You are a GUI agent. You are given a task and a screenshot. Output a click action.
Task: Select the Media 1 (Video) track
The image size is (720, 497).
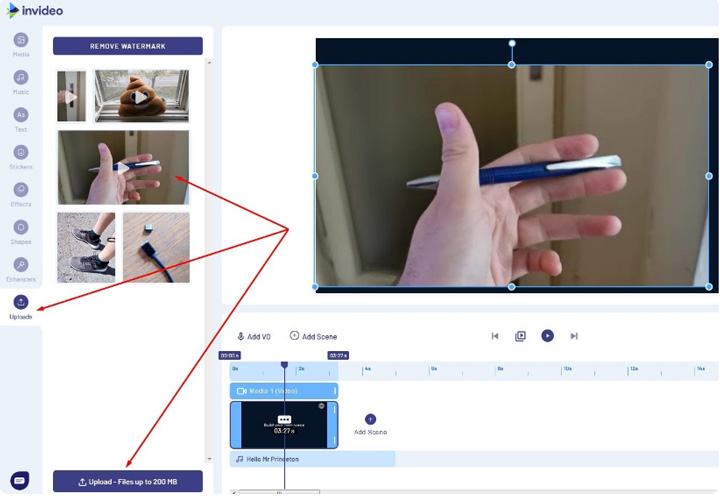(284, 391)
